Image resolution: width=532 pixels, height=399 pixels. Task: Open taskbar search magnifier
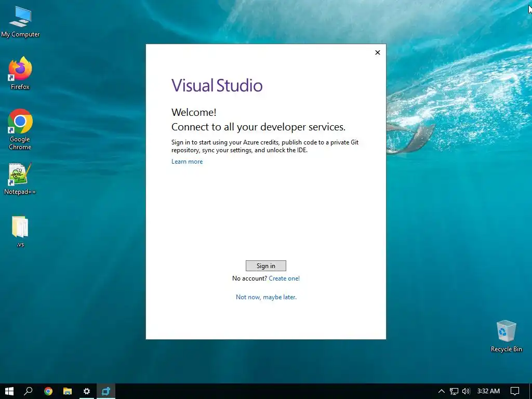pyautogui.click(x=28, y=391)
